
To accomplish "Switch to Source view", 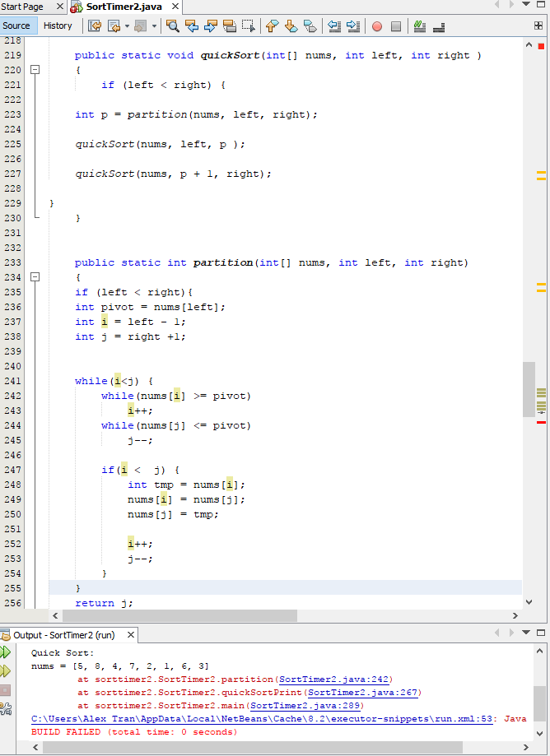I will pyautogui.click(x=16, y=26).
